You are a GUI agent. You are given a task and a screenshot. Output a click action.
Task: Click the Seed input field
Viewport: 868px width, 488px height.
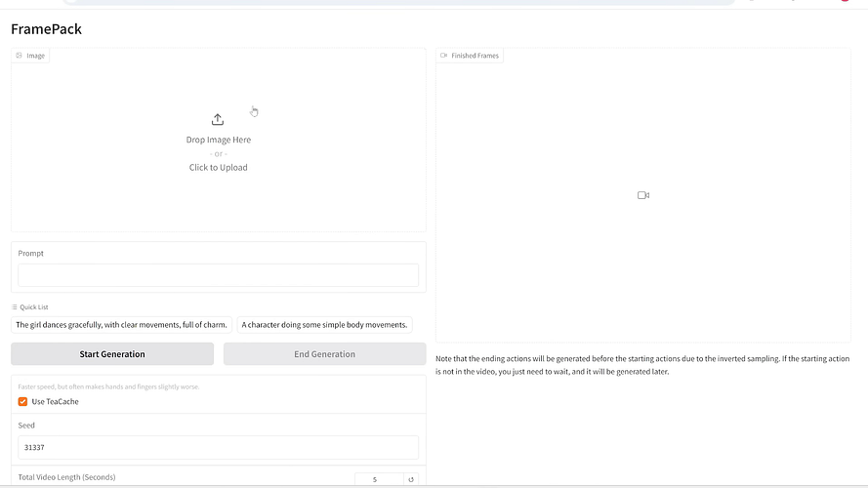(218, 448)
